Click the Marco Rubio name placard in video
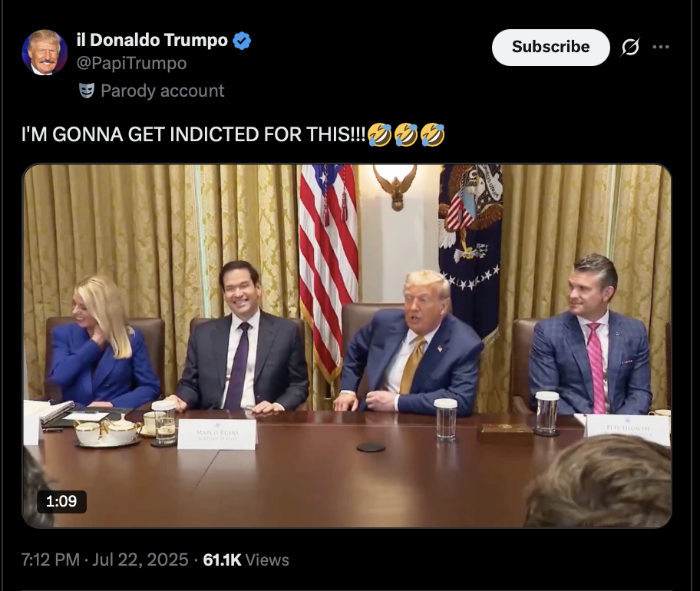This screenshot has height=591, width=700. coord(217,434)
